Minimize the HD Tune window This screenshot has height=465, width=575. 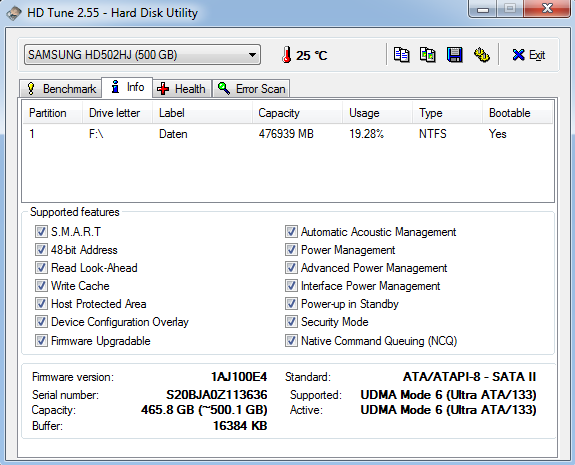483,9
